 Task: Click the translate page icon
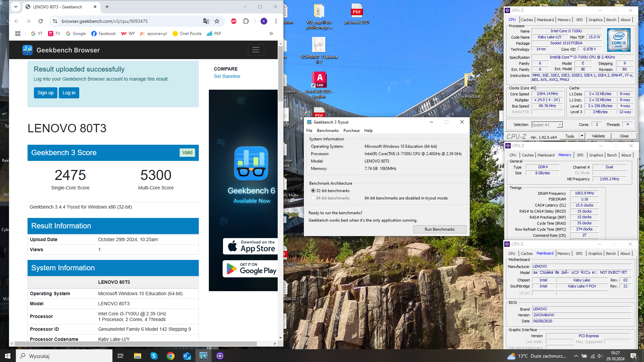206,21
